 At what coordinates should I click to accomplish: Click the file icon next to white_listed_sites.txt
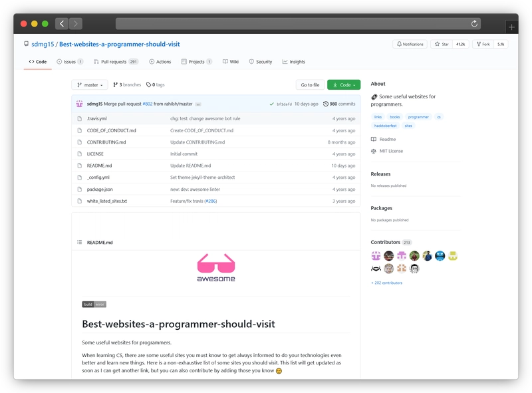pos(79,201)
